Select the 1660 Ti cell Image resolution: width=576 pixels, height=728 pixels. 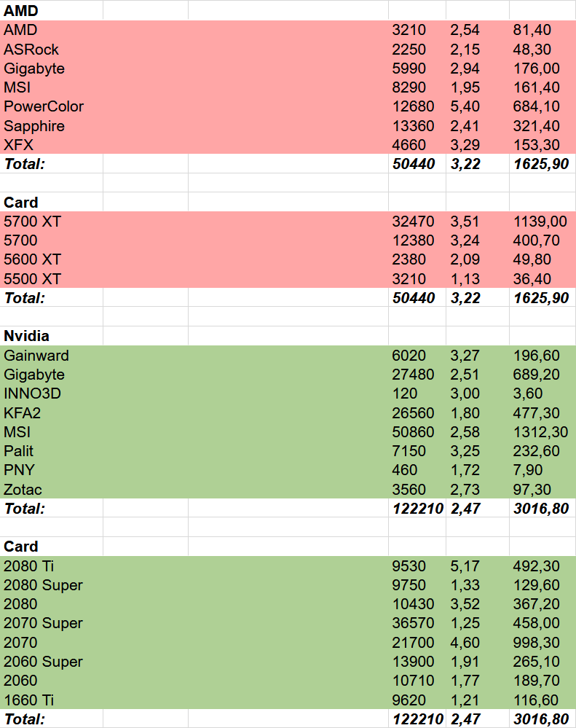coord(29,700)
